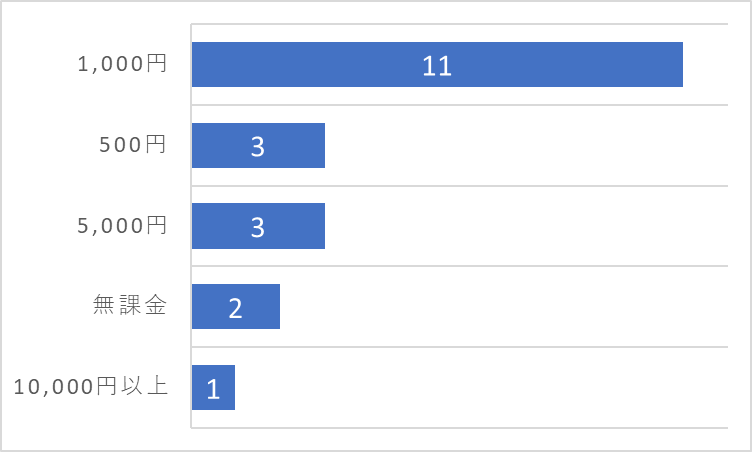752x452 pixels.
Task: Select data label 11 on top bar
Action: click(x=437, y=66)
